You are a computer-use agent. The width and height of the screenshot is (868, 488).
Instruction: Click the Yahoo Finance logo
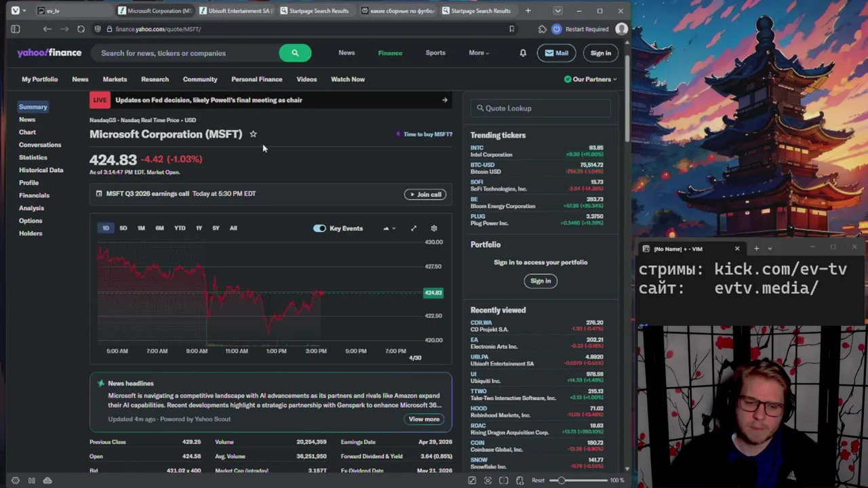[49, 53]
